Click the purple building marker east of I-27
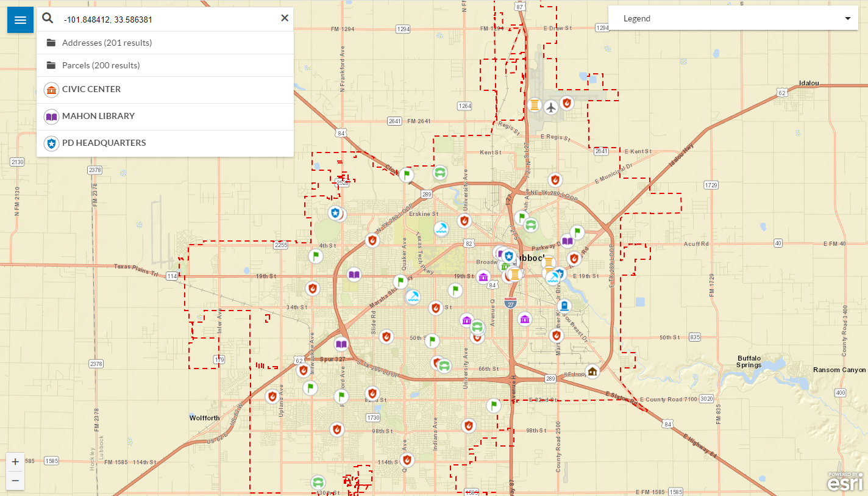Viewport: 868px width, 496px height. click(x=525, y=318)
